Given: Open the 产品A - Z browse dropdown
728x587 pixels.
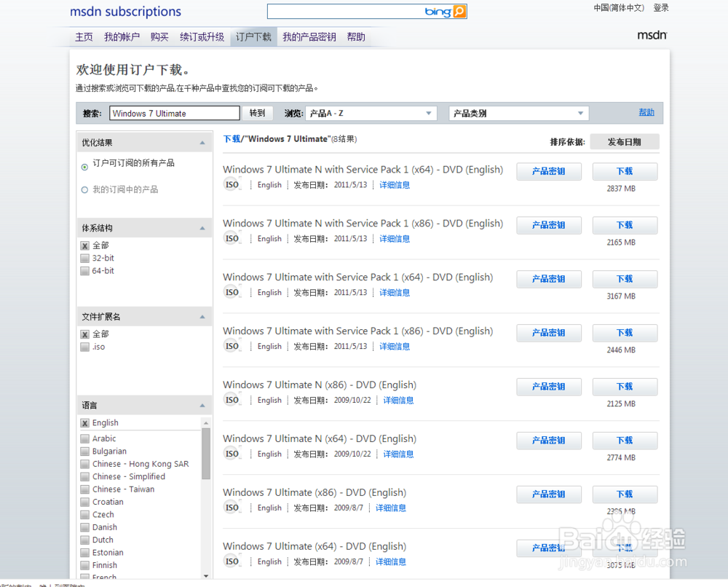Looking at the screenshot, I should click(x=371, y=114).
